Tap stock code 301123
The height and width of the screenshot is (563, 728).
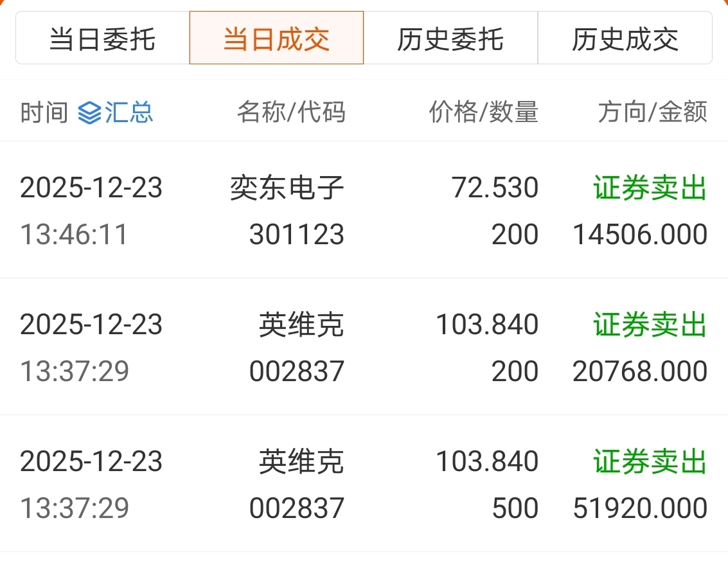pyautogui.click(x=297, y=234)
